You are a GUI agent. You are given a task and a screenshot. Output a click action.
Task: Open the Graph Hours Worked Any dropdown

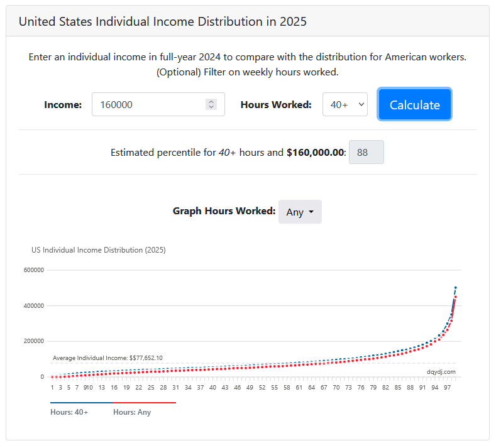tap(300, 212)
